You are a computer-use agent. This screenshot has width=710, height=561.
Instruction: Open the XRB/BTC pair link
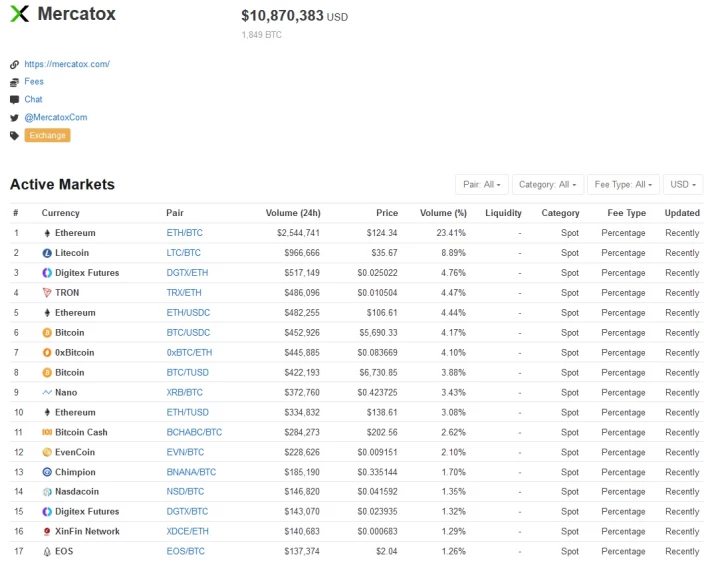point(184,393)
